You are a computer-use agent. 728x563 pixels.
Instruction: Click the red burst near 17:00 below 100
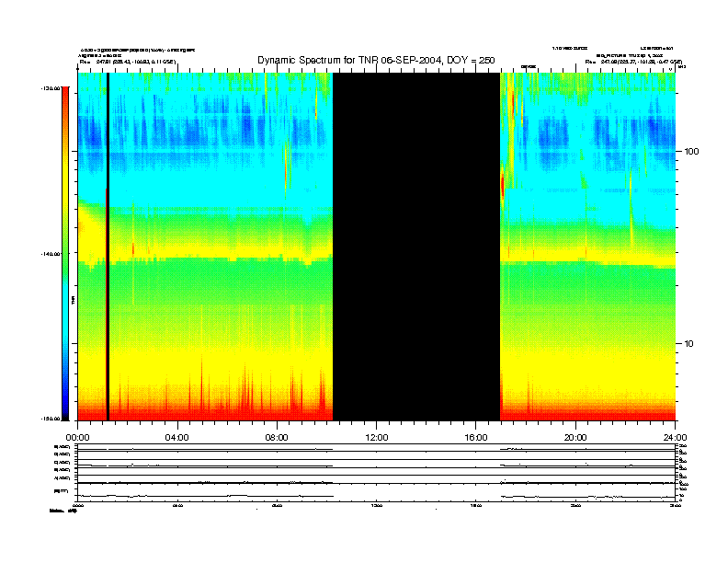(x=503, y=185)
